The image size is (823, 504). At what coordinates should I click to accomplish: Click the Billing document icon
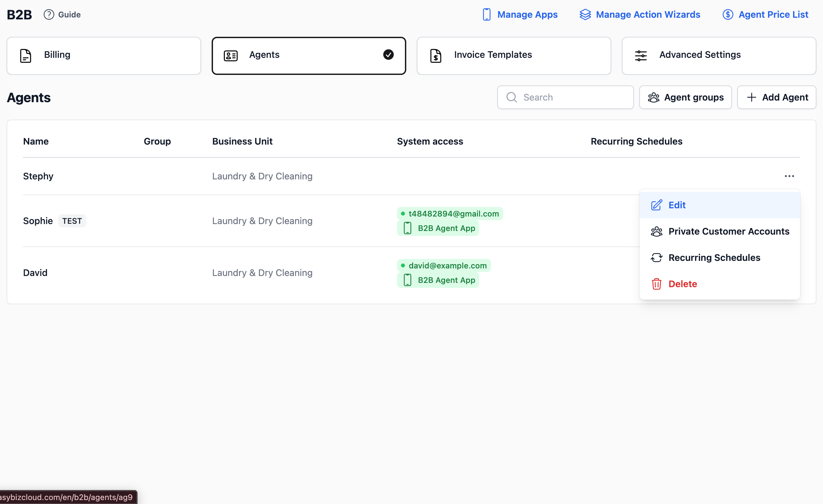click(x=25, y=56)
